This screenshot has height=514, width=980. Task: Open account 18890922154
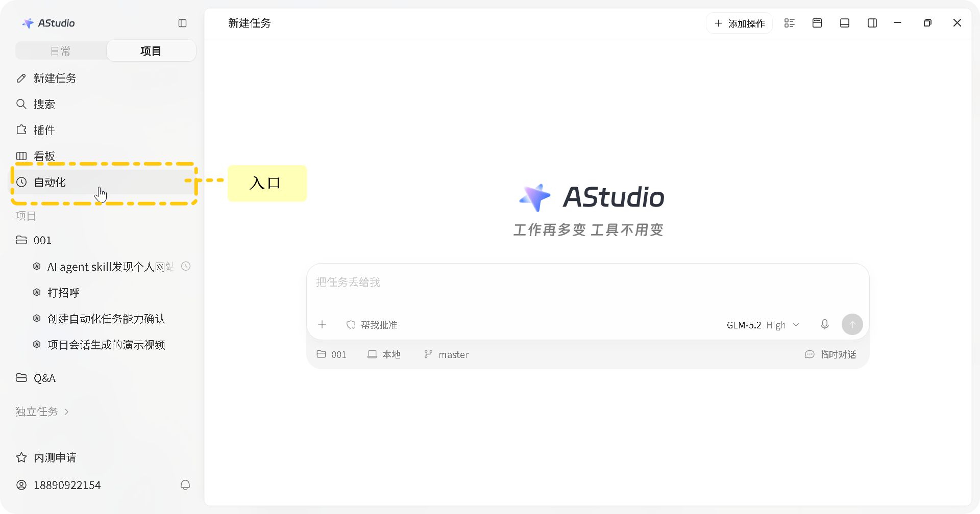[67, 485]
